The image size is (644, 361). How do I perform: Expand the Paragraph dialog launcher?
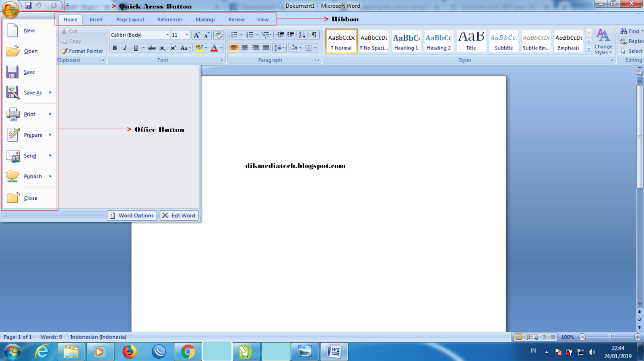pos(317,60)
